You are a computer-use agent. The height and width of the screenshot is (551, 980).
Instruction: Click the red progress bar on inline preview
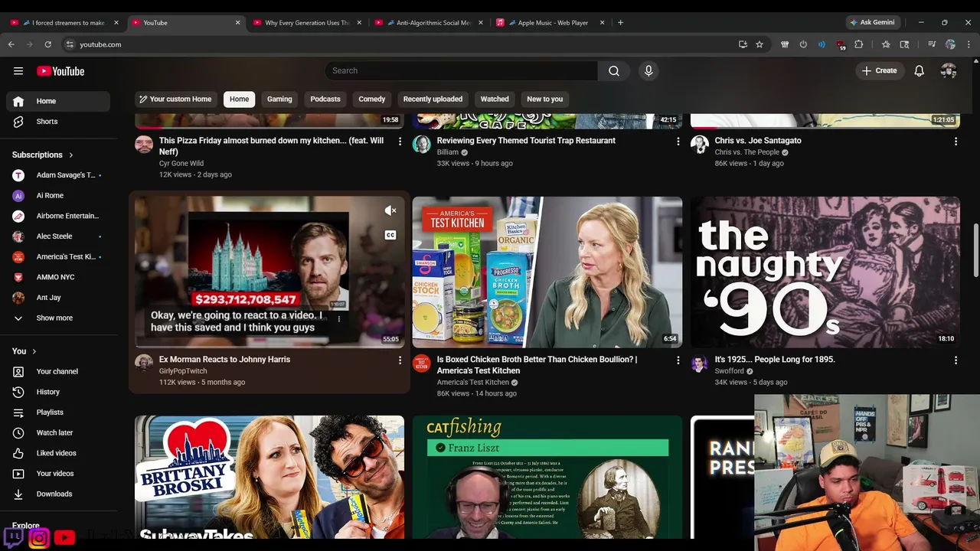tap(269, 346)
